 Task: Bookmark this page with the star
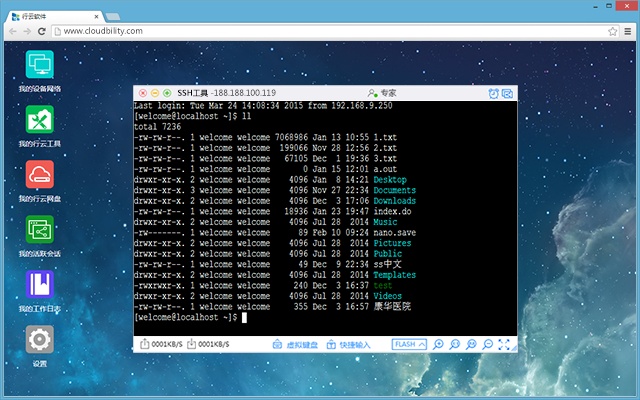612,31
